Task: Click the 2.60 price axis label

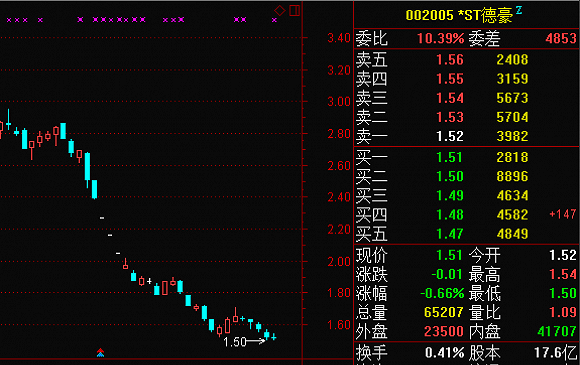Action: click(339, 166)
